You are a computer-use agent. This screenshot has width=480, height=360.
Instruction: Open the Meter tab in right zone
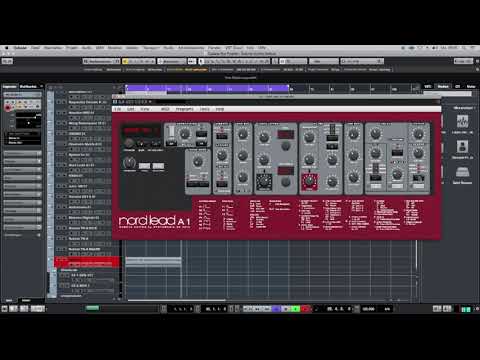[x=471, y=86]
